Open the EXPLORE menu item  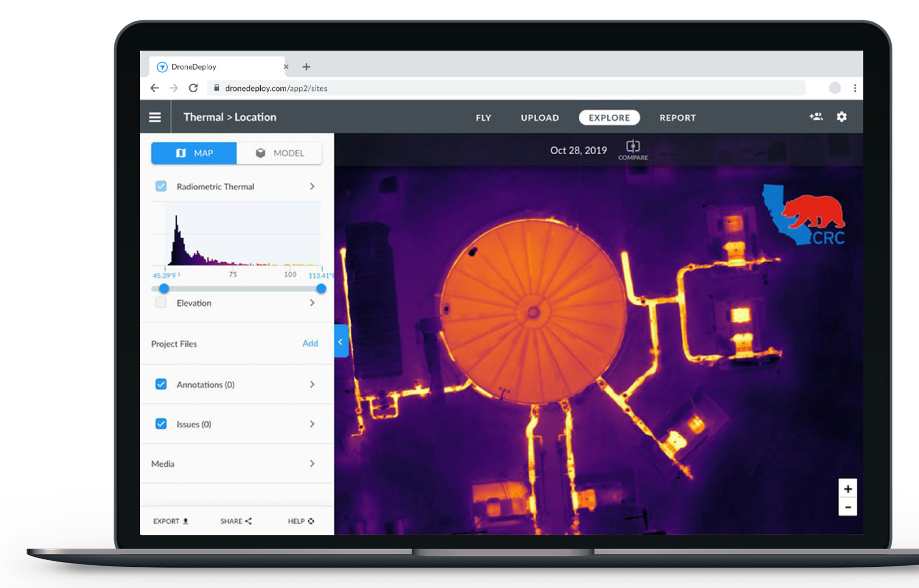pyautogui.click(x=609, y=118)
